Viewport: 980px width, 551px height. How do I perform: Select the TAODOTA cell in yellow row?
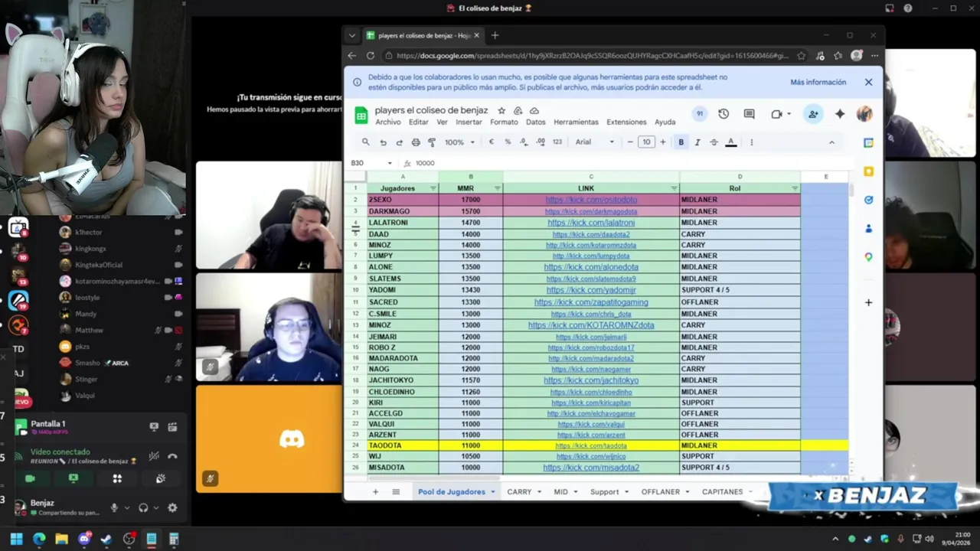tap(403, 445)
